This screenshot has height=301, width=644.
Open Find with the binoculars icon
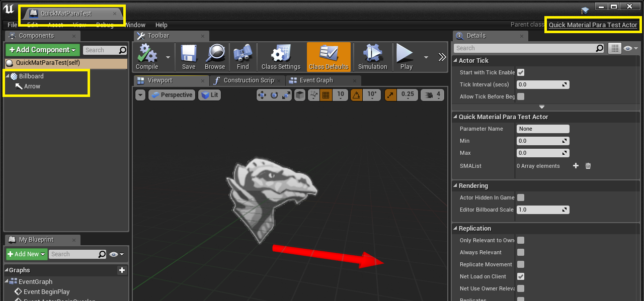pos(243,56)
